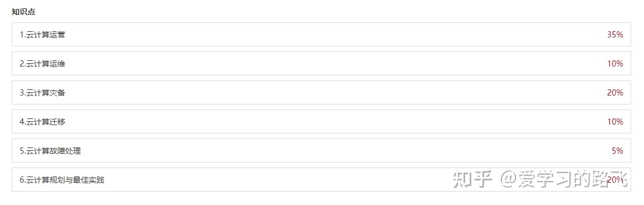Click the 5% value for 云计算故障处理
644x205 pixels.
pos(617,151)
